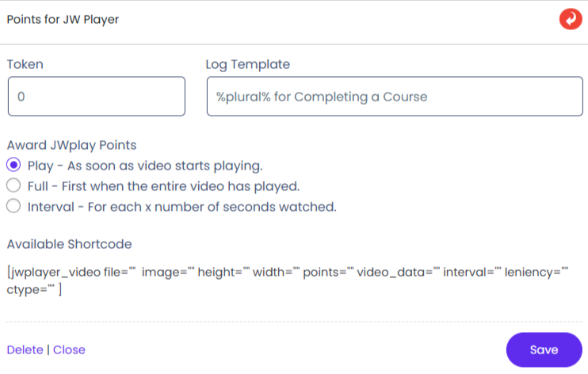Viewport: 588px width, 374px height.
Task: Click 'As soon as video starts playing' text
Action: (x=167, y=166)
